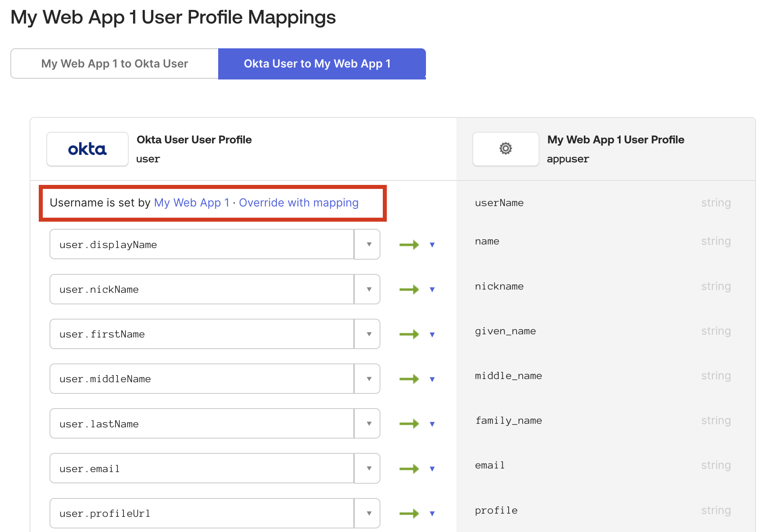Click the middle_name attribute label
The height and width of the screenshot is (532, 764).
(509, 376)
